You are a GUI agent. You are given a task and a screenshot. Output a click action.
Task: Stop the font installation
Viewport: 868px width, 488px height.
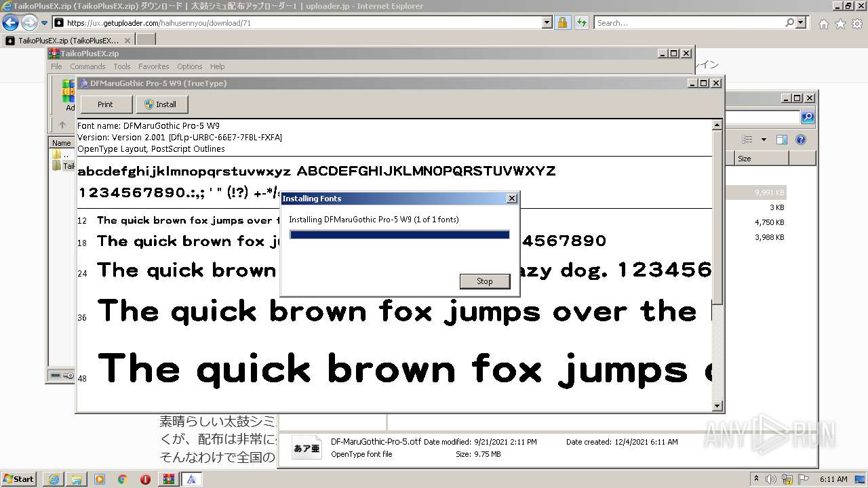pyautogui.click(x=484, y=281)
